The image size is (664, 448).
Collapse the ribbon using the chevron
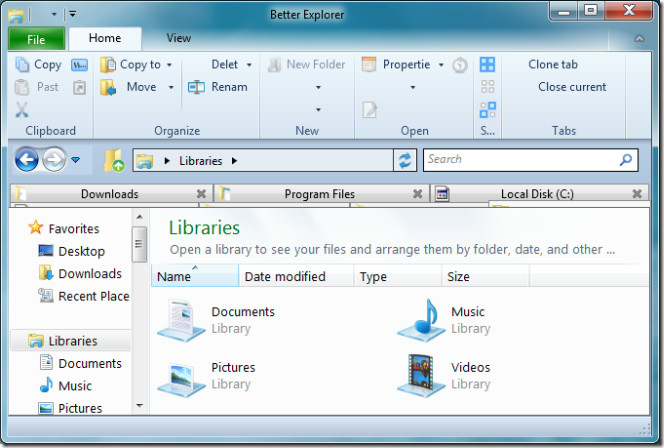point(639,39)
